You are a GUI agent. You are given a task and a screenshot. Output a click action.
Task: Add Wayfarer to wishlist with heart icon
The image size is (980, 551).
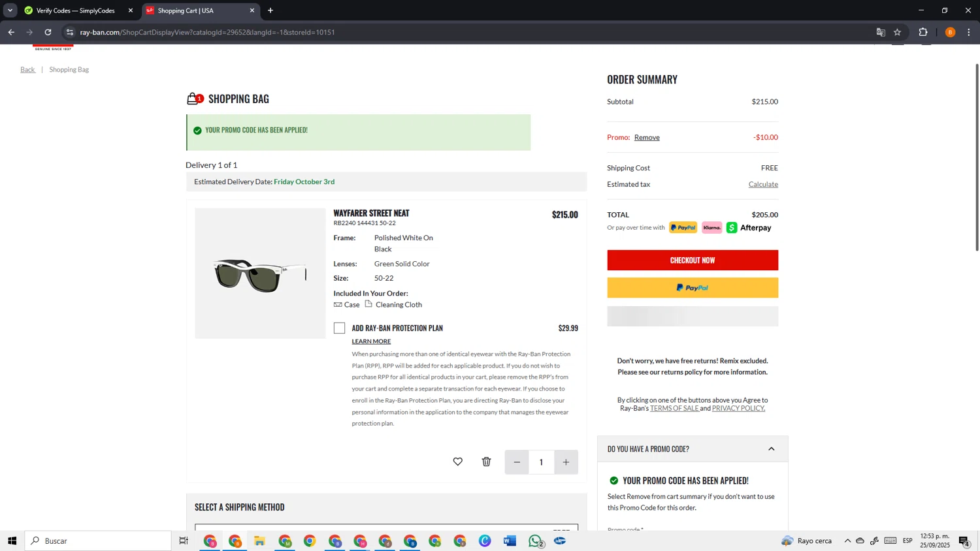click(x=458, y=462)
